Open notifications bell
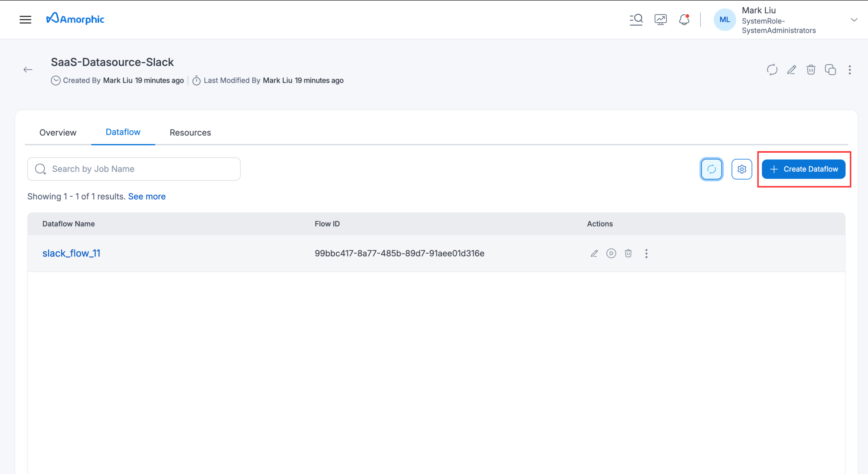This screenshot has height=474, width=868. 684,20
